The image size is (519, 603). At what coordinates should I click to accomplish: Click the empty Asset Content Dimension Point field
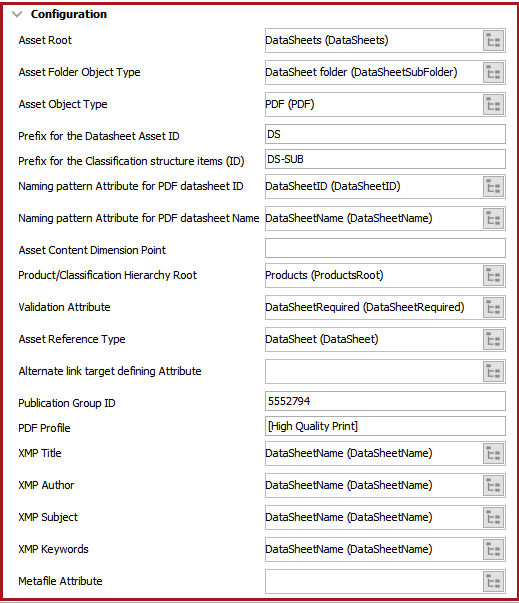click(385, 248)
